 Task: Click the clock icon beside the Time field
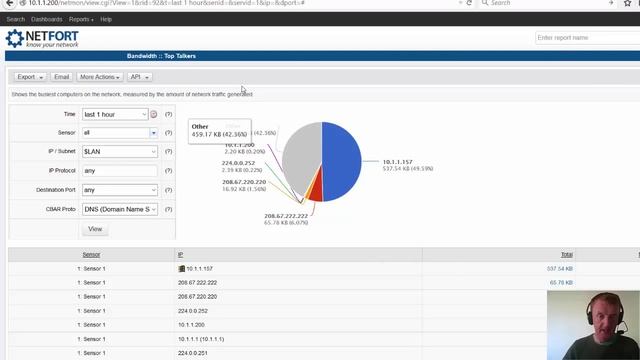154,114
